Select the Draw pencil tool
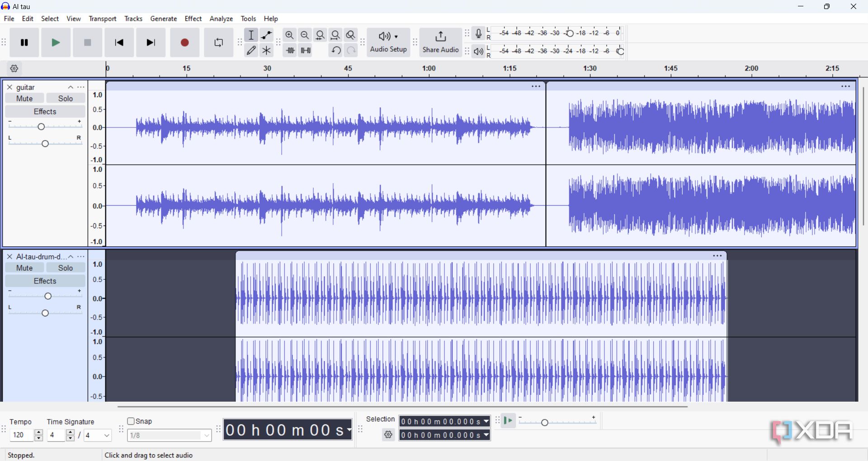Image resolution: width=868 pixels, height=461 pixels. tap(251, 51)
